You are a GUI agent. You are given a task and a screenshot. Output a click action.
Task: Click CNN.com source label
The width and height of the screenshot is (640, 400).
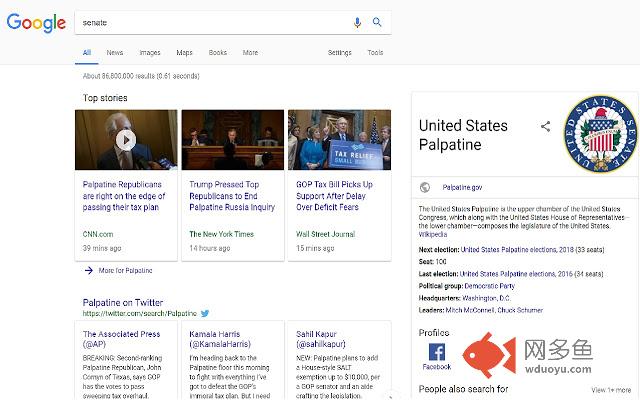click(98, 234)
